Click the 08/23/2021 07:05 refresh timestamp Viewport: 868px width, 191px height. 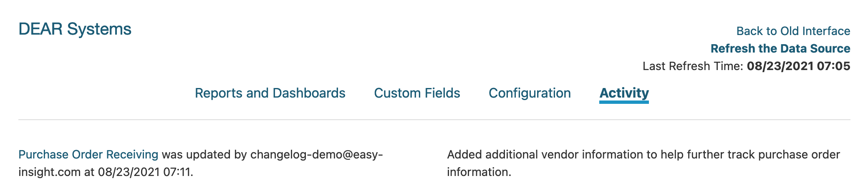pos(798,66)
